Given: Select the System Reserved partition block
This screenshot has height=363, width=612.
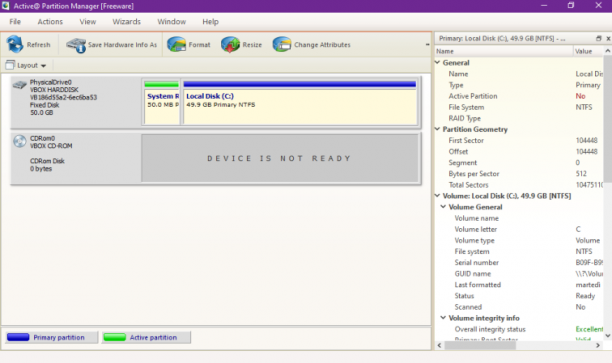Looking at the screenshot, I should [x=162, y=103].
